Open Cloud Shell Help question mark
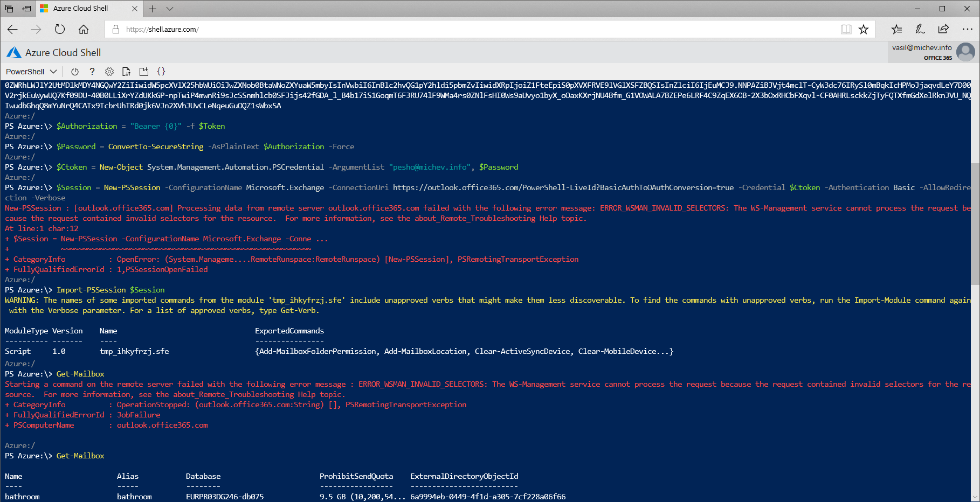The height and width of the screenshot is (502, 980). (x=92, y=72)
